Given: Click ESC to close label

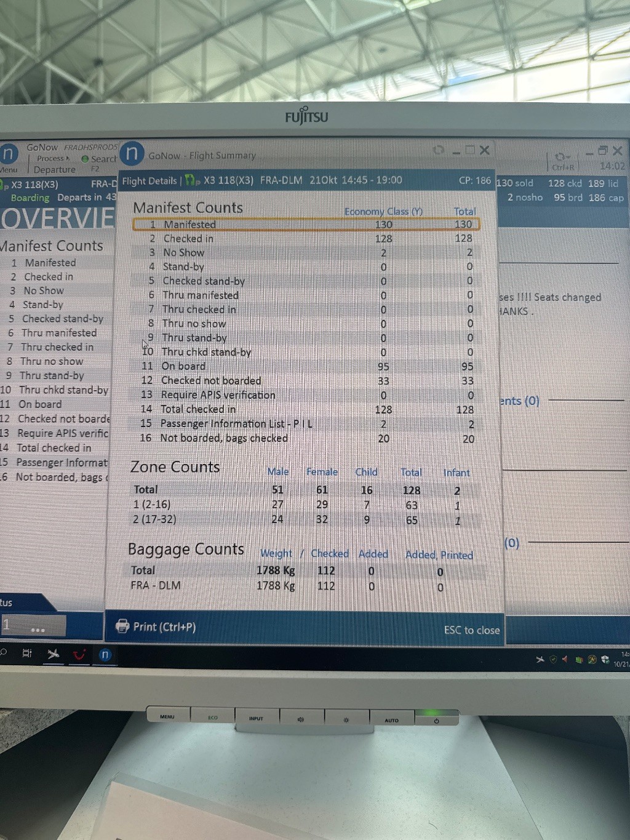Looking at the screenshot, I should [471, 630].
